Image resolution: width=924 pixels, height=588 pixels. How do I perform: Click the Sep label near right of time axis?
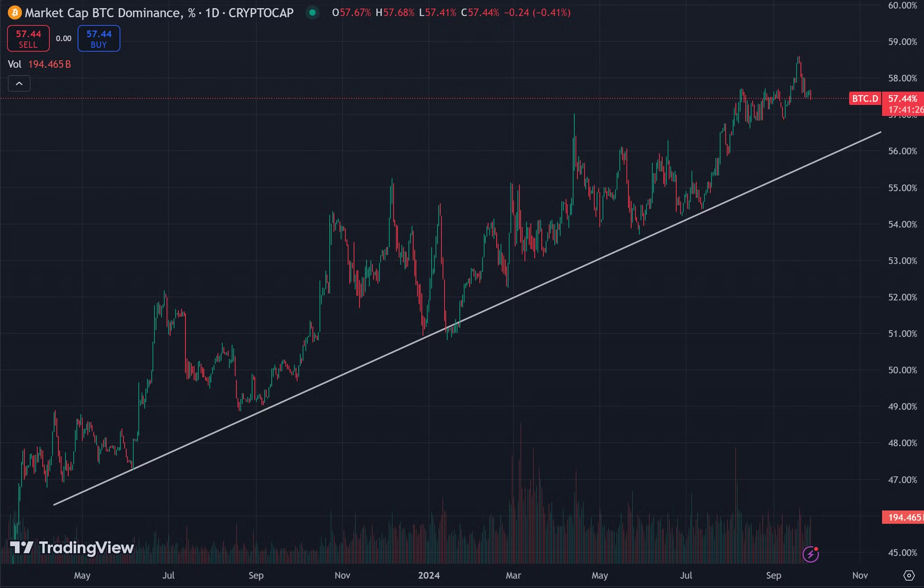click(x=773, y=575)
